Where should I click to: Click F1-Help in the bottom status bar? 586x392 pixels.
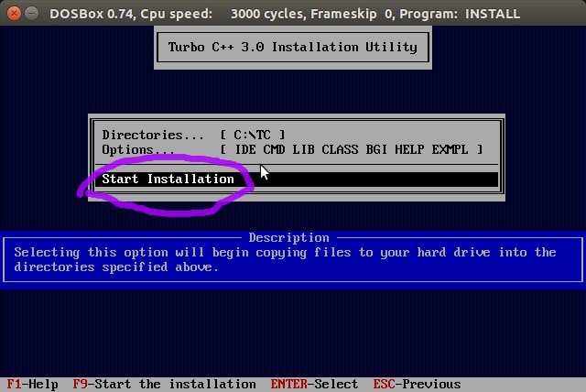[33, 384]
